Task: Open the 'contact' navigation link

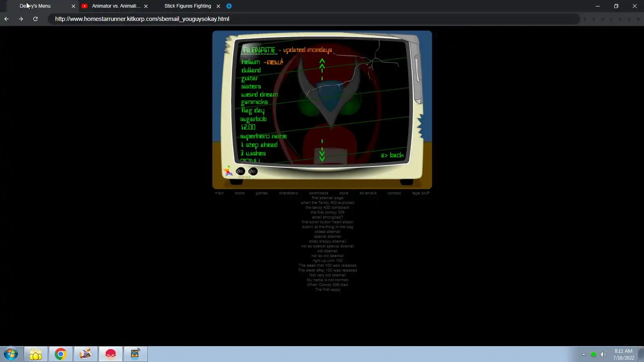Action: 394,193
